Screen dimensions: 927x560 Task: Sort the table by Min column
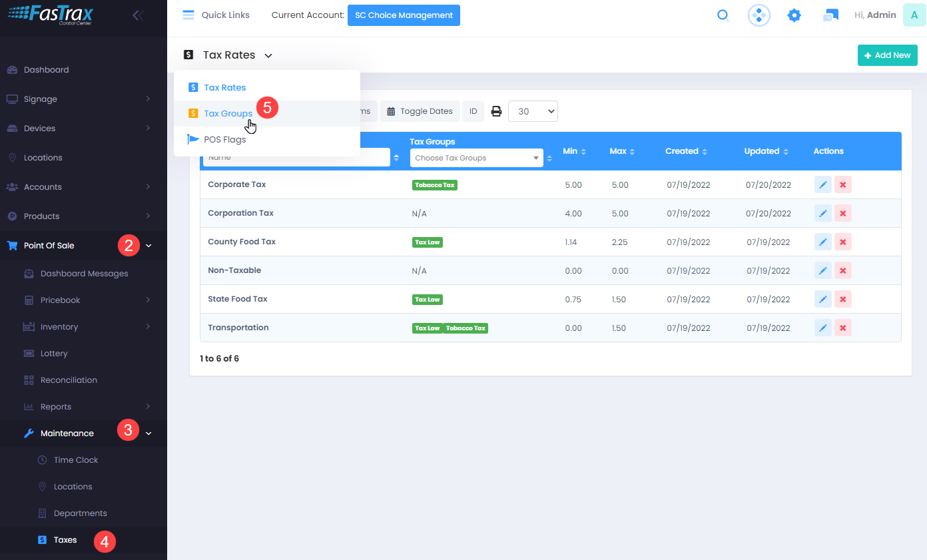coord(574,151)
